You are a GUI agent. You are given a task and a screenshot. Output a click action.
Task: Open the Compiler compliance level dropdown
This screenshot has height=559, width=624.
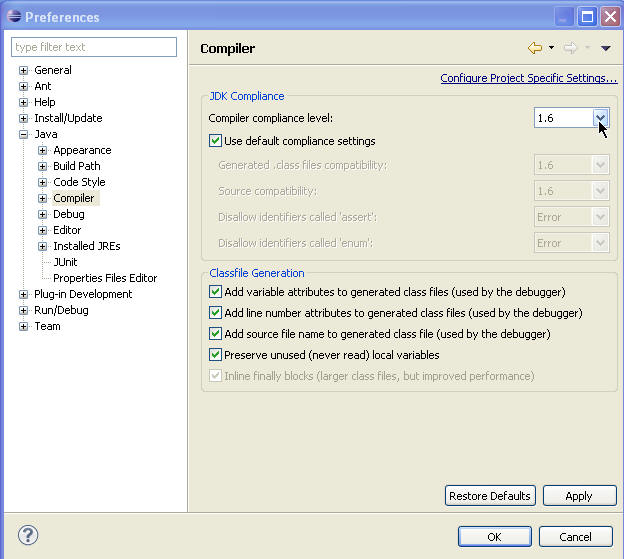click(600, 118)
